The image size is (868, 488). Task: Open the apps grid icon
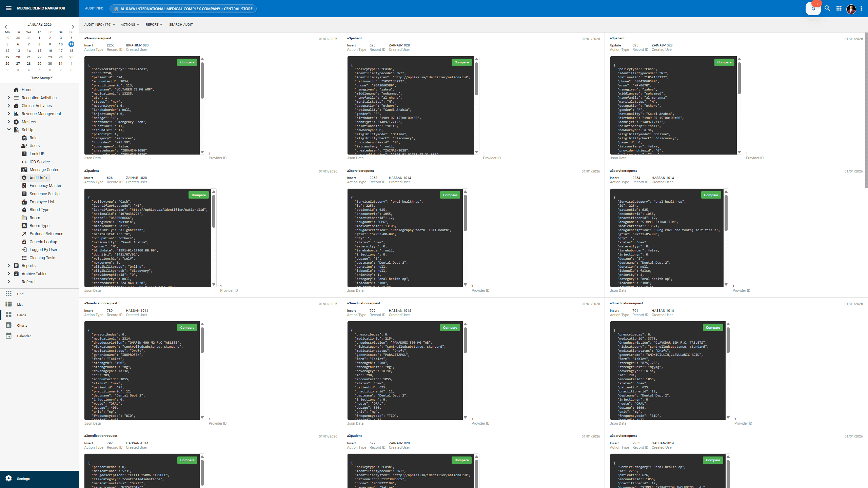[x=839, y=8]
